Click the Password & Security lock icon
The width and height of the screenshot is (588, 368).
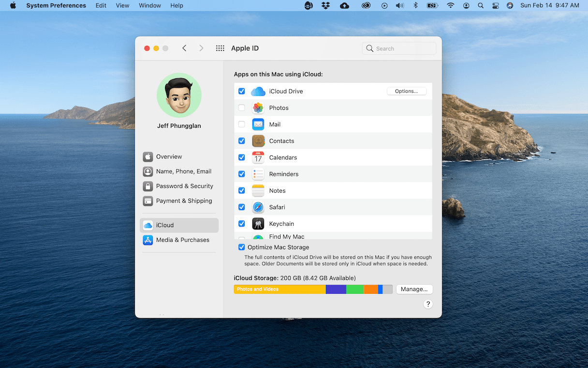(148, 186)
